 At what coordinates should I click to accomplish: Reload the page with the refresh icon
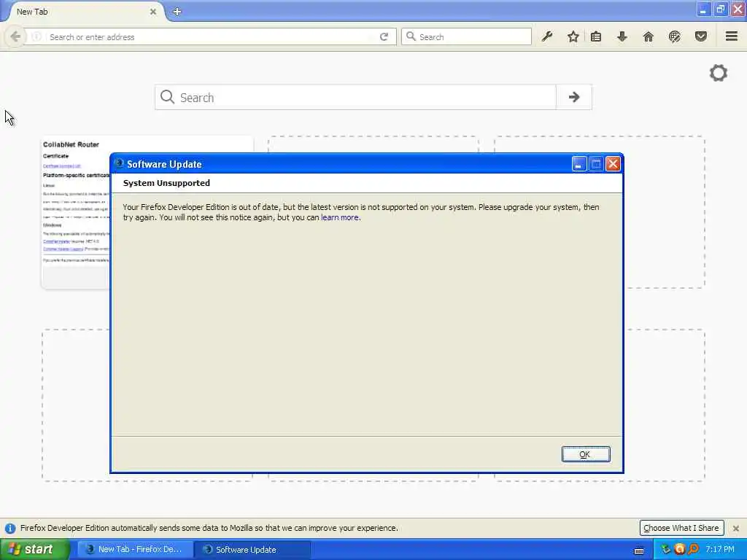click(x=384, y=36)
